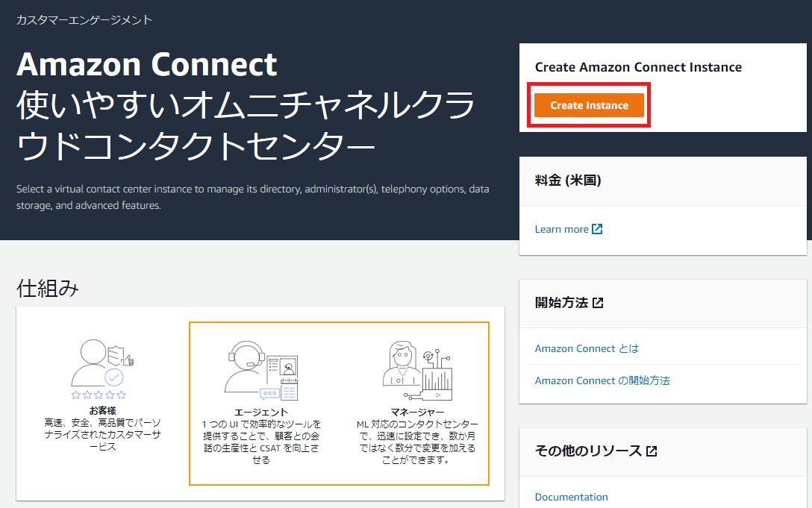Open the Learn more pricing link

pyautogui.click(x=561, y=229)
